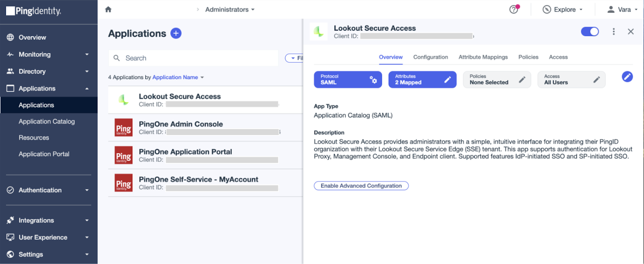Click into the applications Search field
Screen dimensions: 644x264
[193, 58]
